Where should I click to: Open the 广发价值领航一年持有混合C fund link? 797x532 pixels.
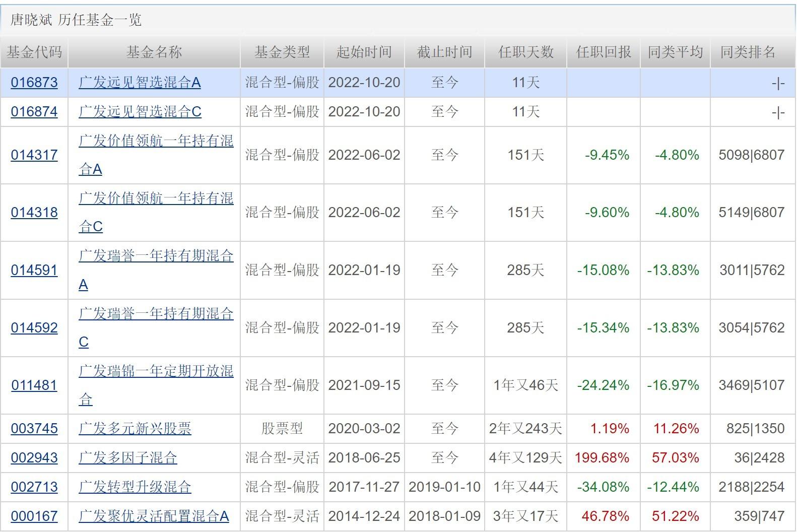click(156, 213)
